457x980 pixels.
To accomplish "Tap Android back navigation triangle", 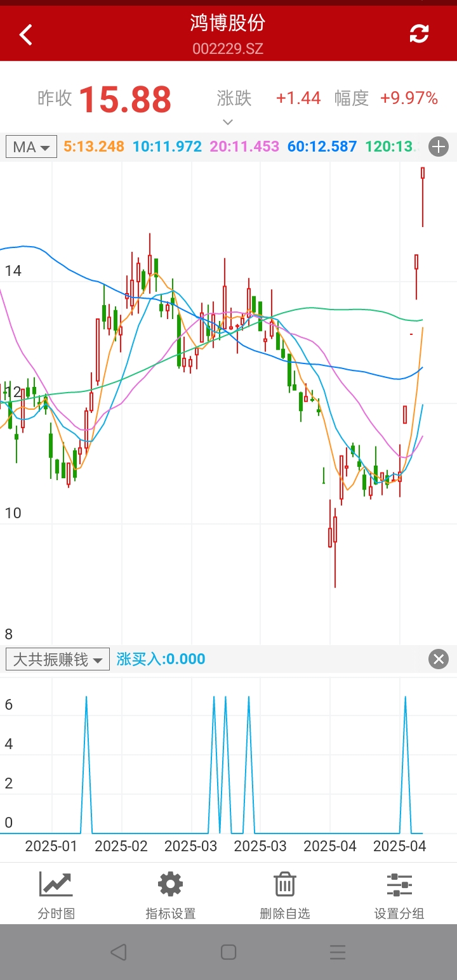I will (119, 951).
